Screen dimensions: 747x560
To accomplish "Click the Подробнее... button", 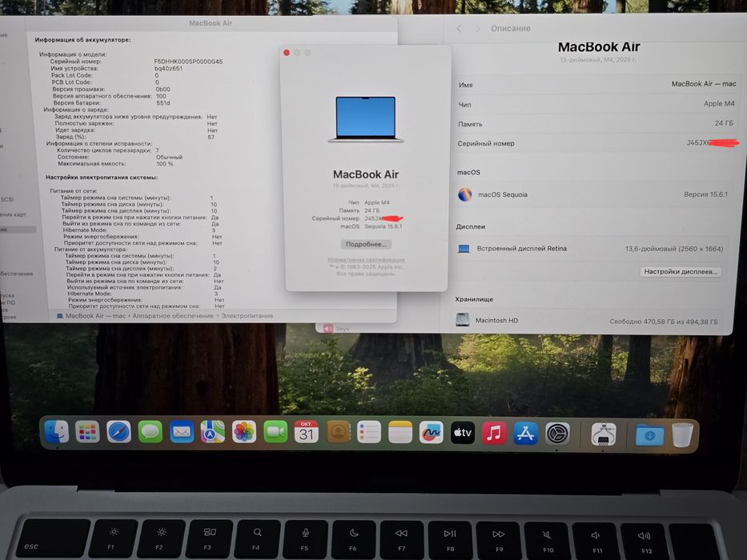I will tap(366, 244).
